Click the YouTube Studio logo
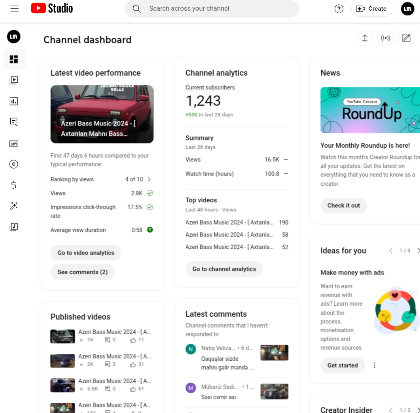 tap(52, 8)
